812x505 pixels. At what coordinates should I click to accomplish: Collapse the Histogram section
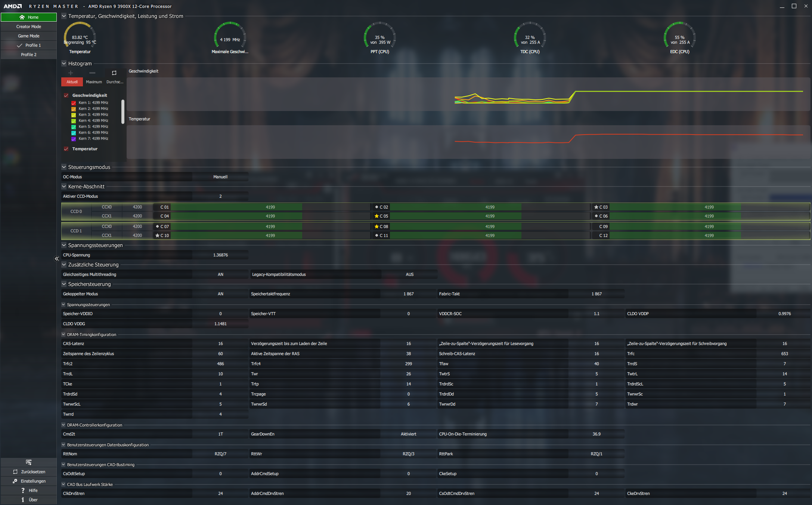tap(64, 64)
